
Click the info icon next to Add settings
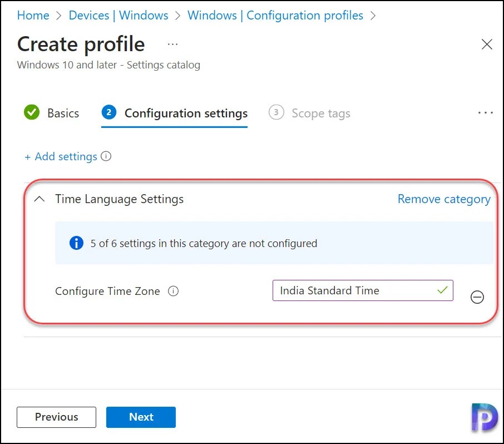[x=106, y=156]
